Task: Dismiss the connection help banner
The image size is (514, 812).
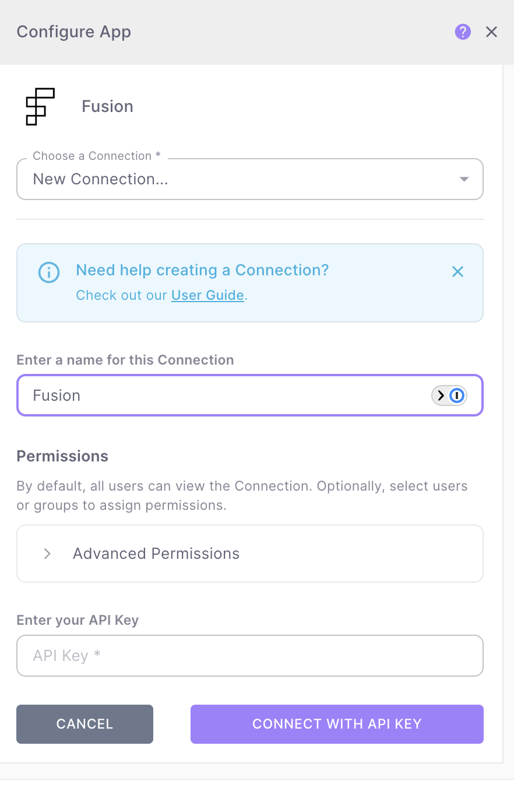Action: (x=457, y=271)
